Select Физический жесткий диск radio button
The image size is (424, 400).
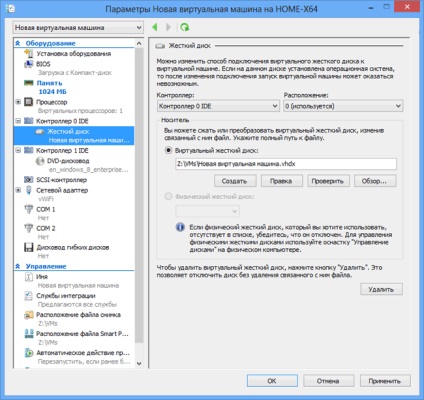coord(168,197)
